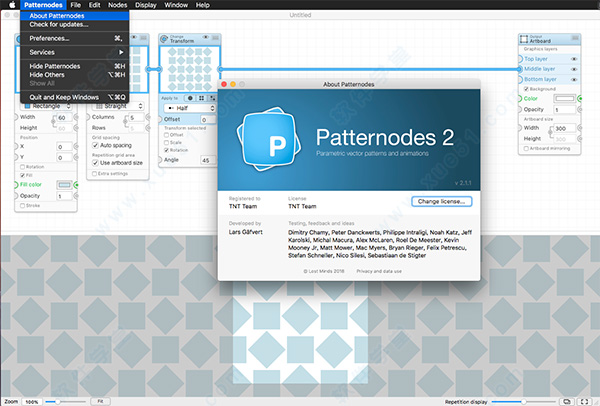Image resolution: width=600 pixels, height=406 pixels.
Task: Open the Artboard background Color swatch
Action: 564,99
